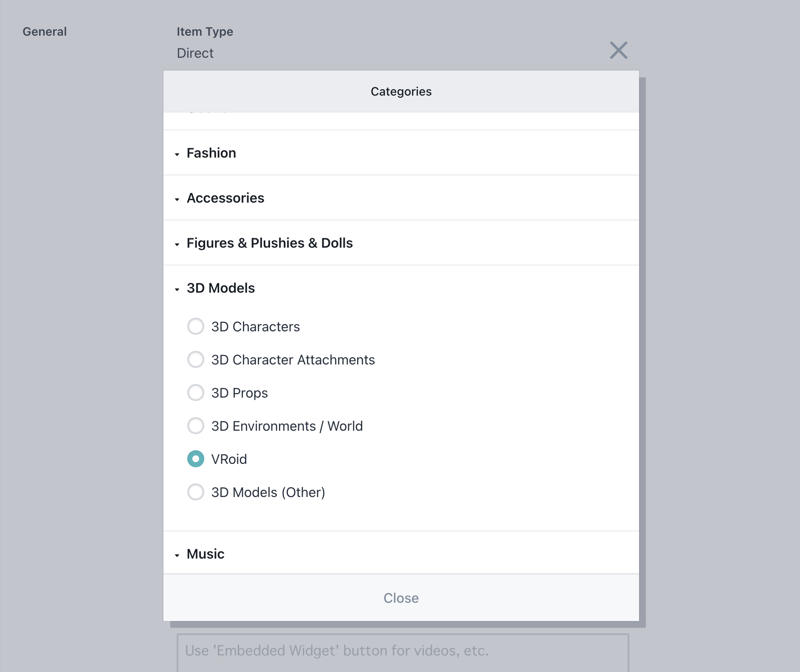Select the 3D Characters radio button
Image resolution: width=800 pixels, height=672 pixels.
(196, 326)
